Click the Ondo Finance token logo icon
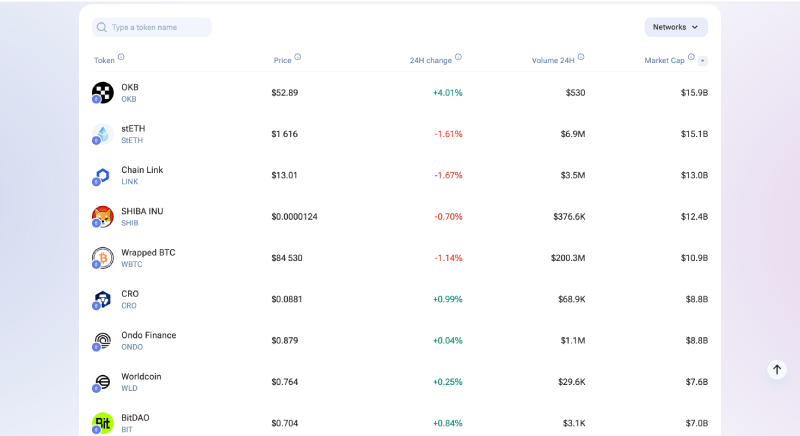Screen dimensions: 800x436 click(103, 341)
